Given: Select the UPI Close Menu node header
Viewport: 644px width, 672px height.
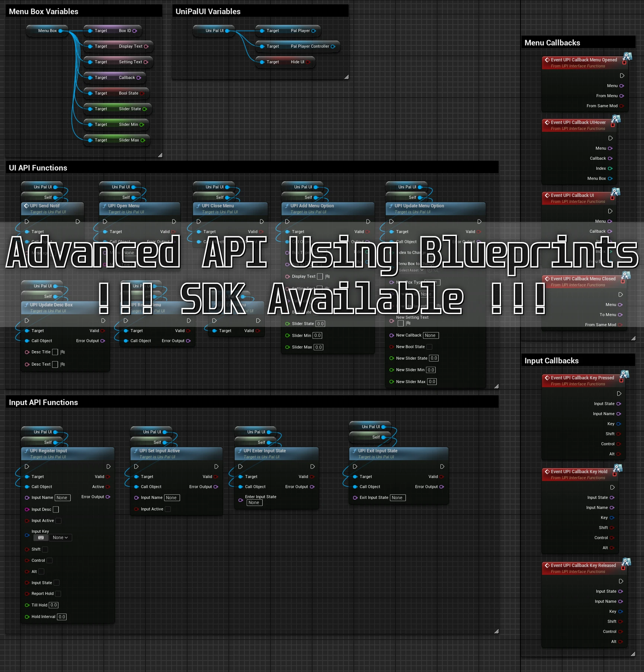Looking at the screenshot, I should point(230,208).
